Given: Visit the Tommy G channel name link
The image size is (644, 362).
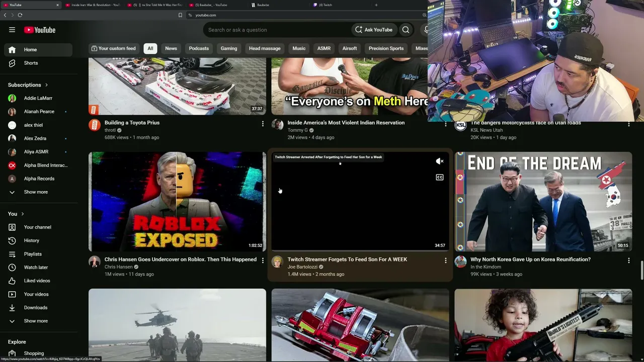Looking at the screenshot, I should [298, 130].
